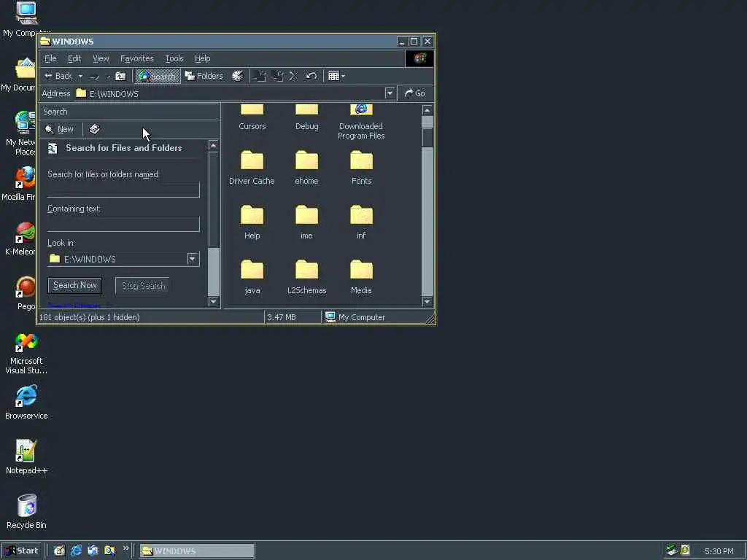Image resolution: width=747 pixels, height=560 pixels.
Task: Click the Move To toolbar icon
Action: [x=260, y=76]
